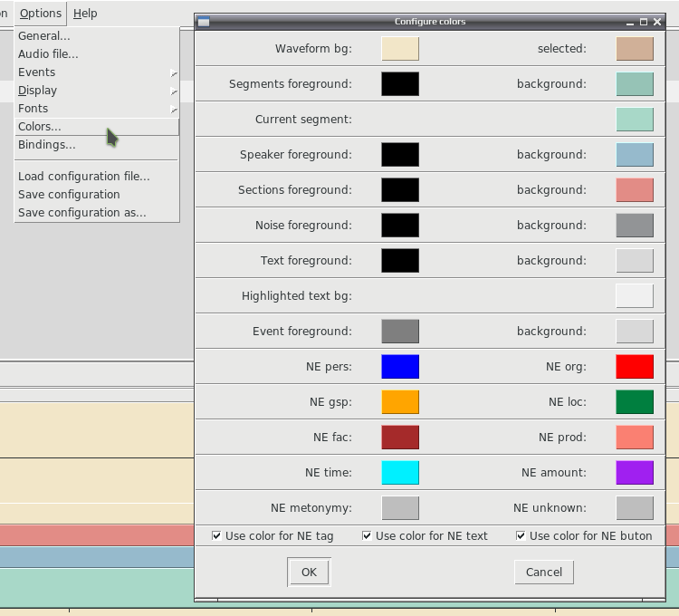Click the NE org red swatch
The image size is (679, 616).
(x=635, y=367)
